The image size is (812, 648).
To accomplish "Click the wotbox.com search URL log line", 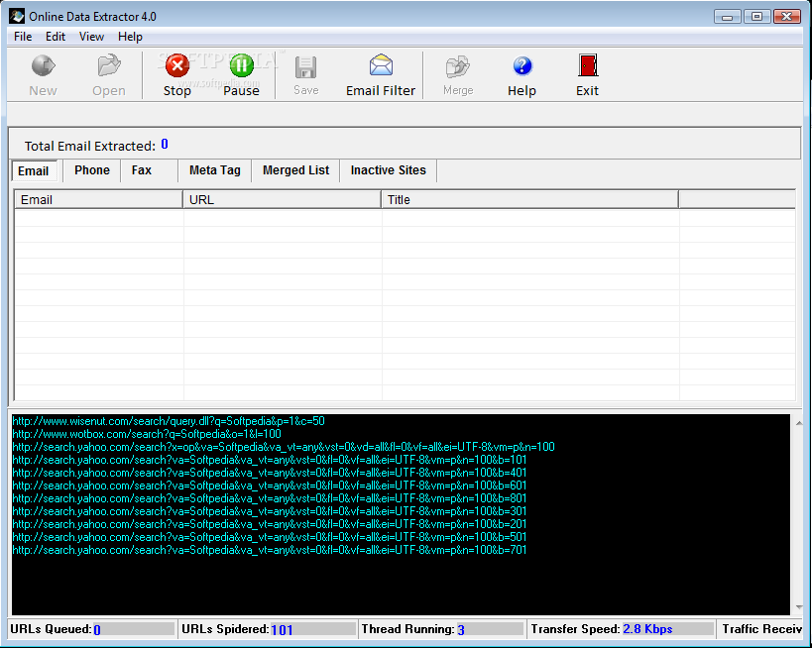I will tap(147, 434).
